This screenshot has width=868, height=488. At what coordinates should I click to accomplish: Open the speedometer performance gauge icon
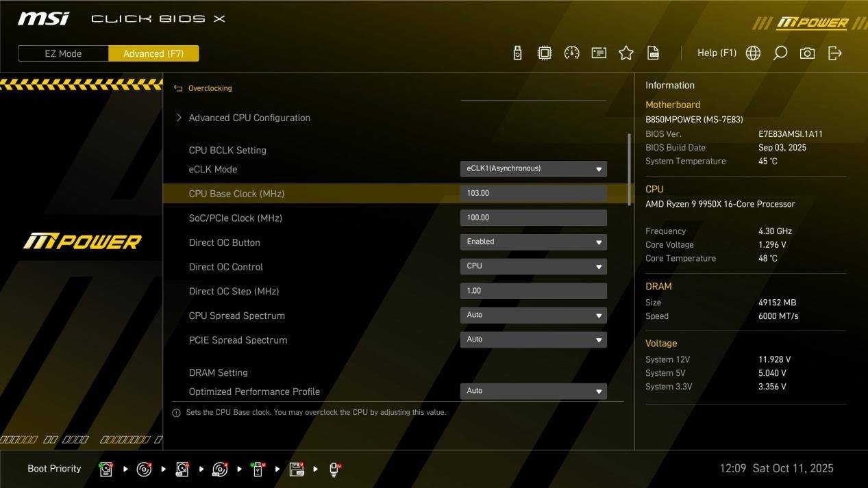[571, 53]
